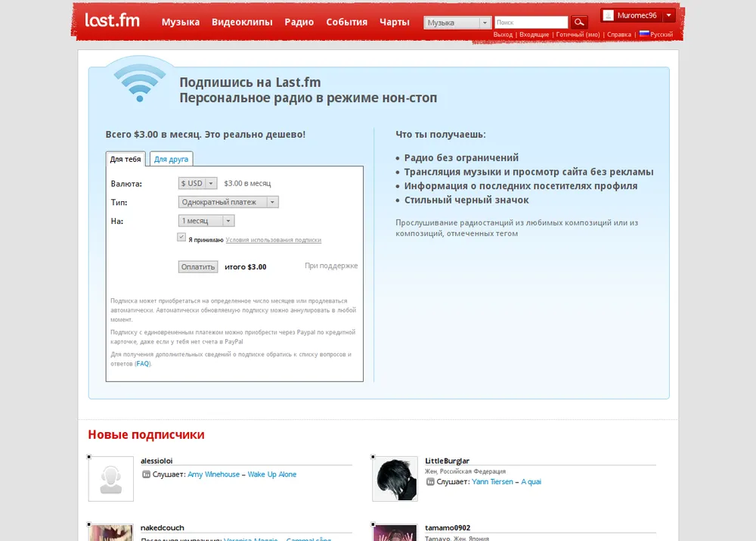Open the Музыка navigation menu
Screen dimensions: 756x541
click(x=181, y=22)
